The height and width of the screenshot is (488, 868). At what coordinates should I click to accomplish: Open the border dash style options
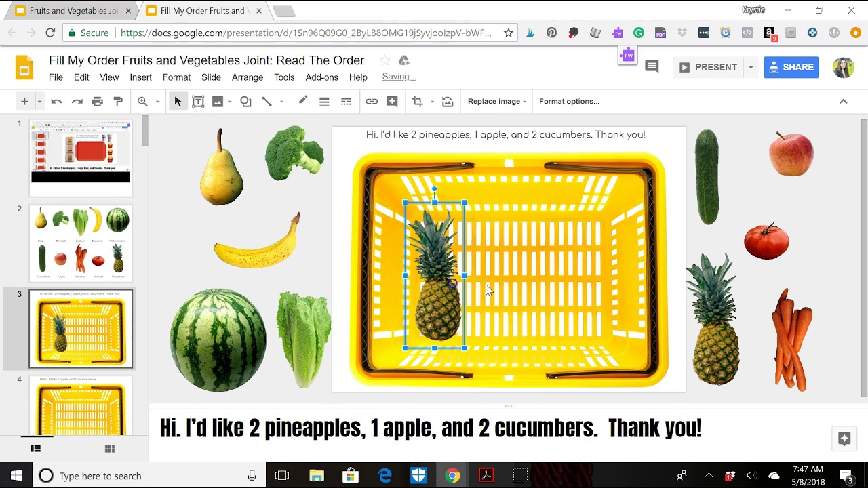point(346,102)
